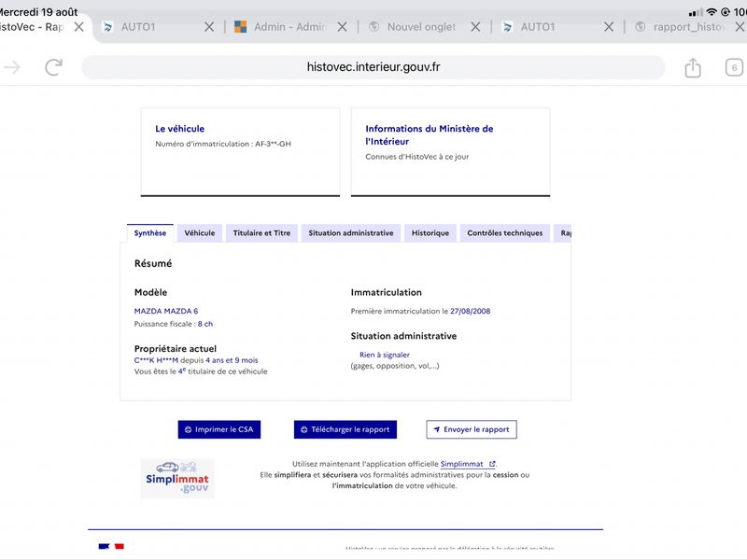This screenshot has height=560, width=747.
Task: Switch to the rapport_histo browser tab
Action: (x=682, y=27)
